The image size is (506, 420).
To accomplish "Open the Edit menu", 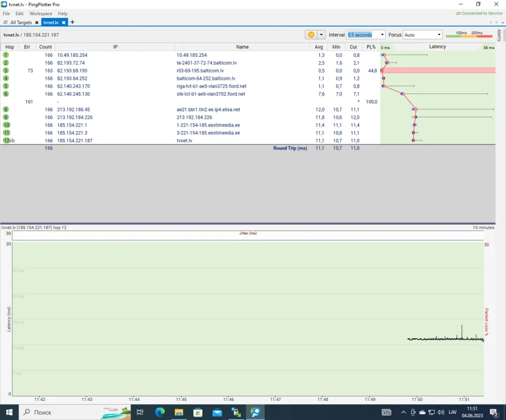I will [x=19, y=13].
